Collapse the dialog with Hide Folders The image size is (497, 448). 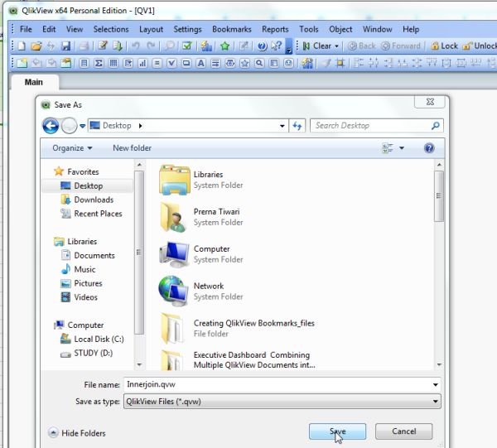pos(77,433)
